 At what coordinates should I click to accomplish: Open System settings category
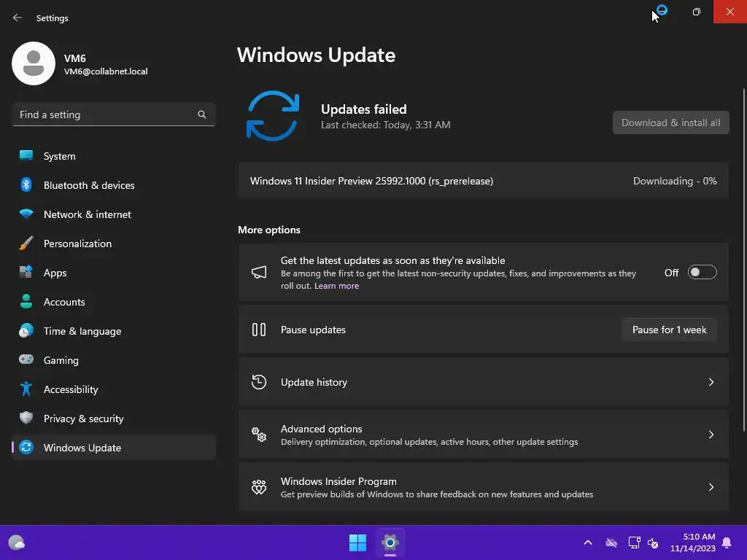pyautogui.click(x=113, y=156)
